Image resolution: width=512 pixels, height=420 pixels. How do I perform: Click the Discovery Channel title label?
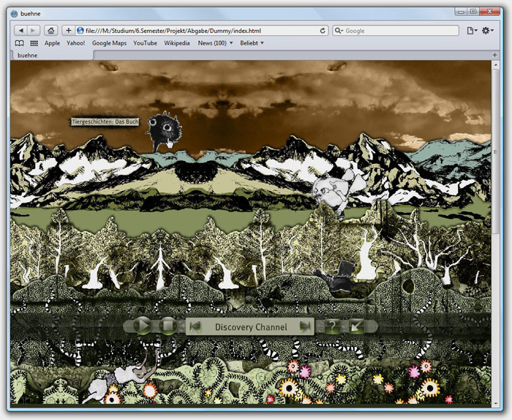[x=250, y=327]
